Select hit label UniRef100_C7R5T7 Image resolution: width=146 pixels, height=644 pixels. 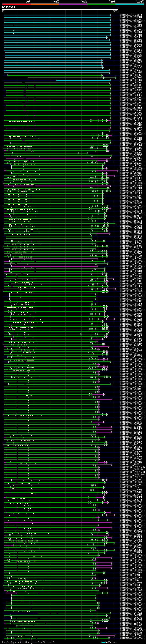click(x=131, y=170)
